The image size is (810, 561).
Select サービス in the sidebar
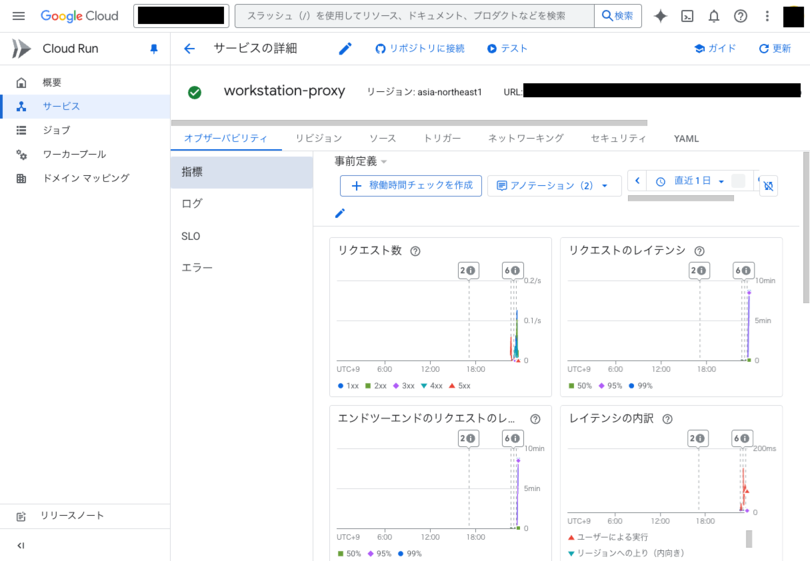coord(85,106)
